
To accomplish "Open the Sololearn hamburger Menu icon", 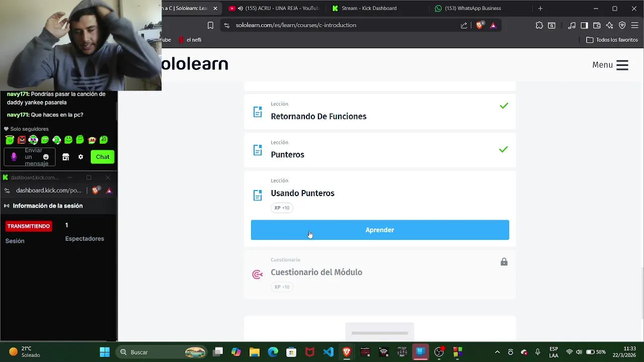I will pos(622,65).
